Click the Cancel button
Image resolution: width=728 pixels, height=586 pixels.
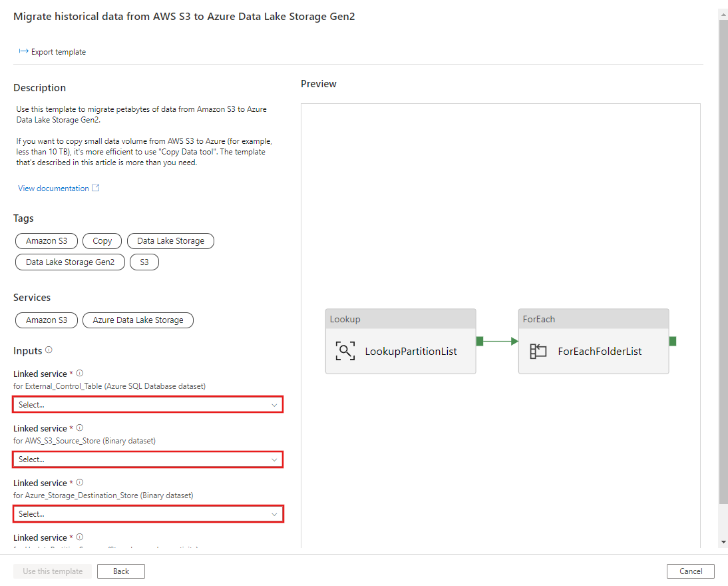click(690, 571)
